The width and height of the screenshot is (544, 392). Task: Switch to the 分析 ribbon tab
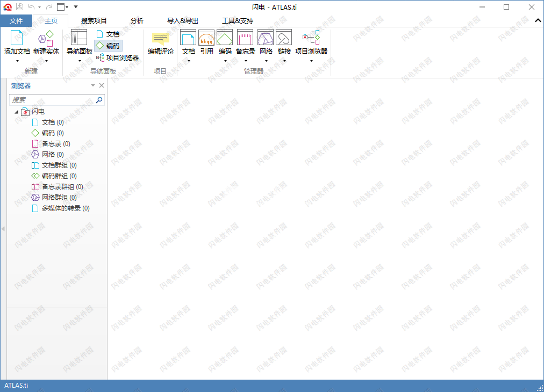pos(137,21)
